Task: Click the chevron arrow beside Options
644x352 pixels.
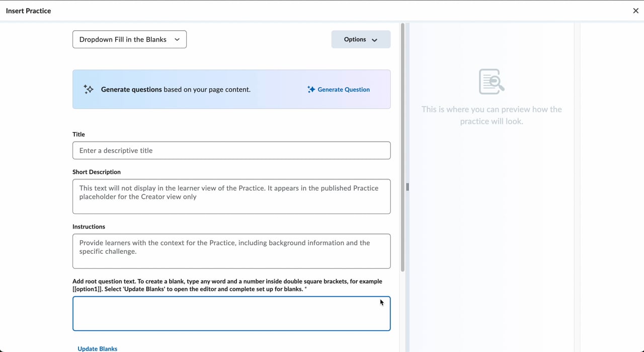Action: [374, 40]
